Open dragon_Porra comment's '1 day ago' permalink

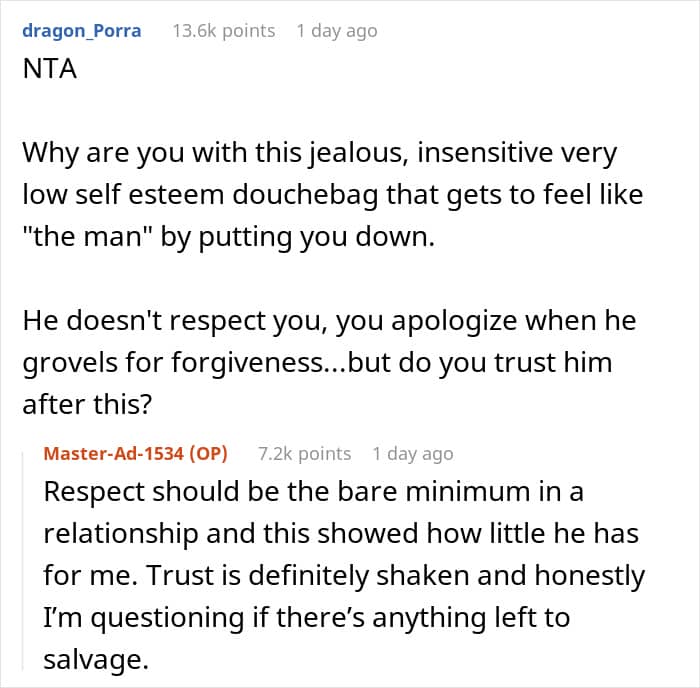(x=336, y=30)
